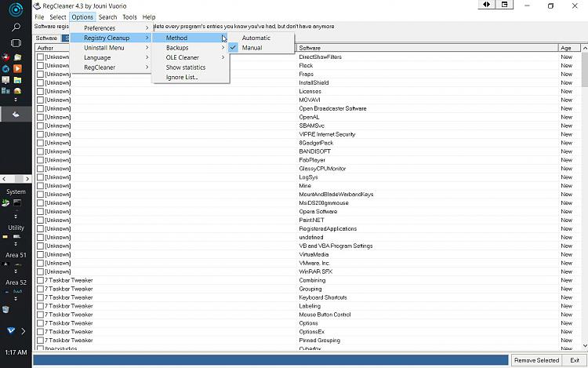
Task: Expand the RegCleaner submenu in Options
Action: (x=111, y=67)
